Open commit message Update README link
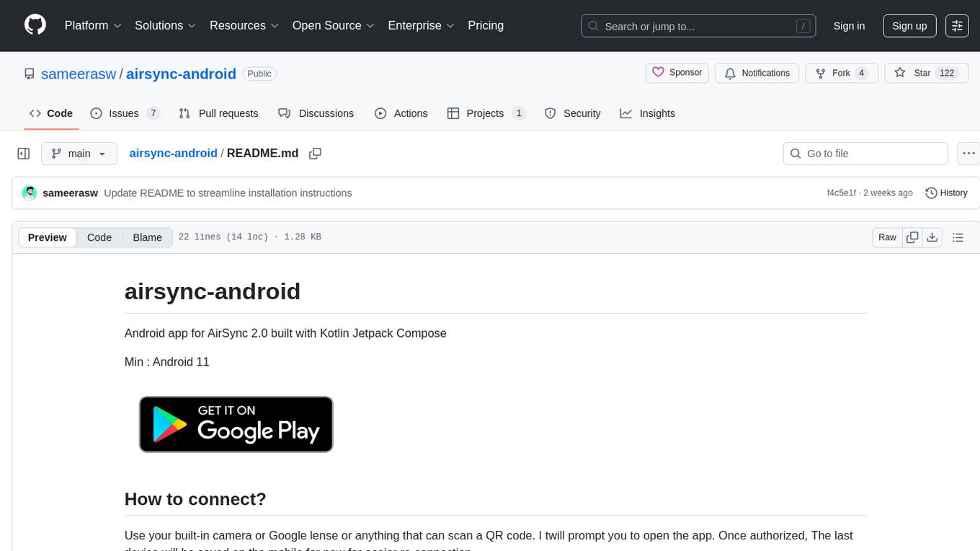The width and height of the screenshot is (980, 551). tap(228, 193)
